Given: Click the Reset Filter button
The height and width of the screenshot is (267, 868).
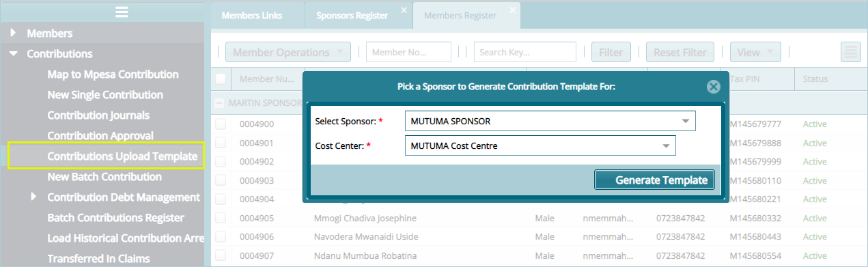Looking at the screenshot, I should coord(680,52).
